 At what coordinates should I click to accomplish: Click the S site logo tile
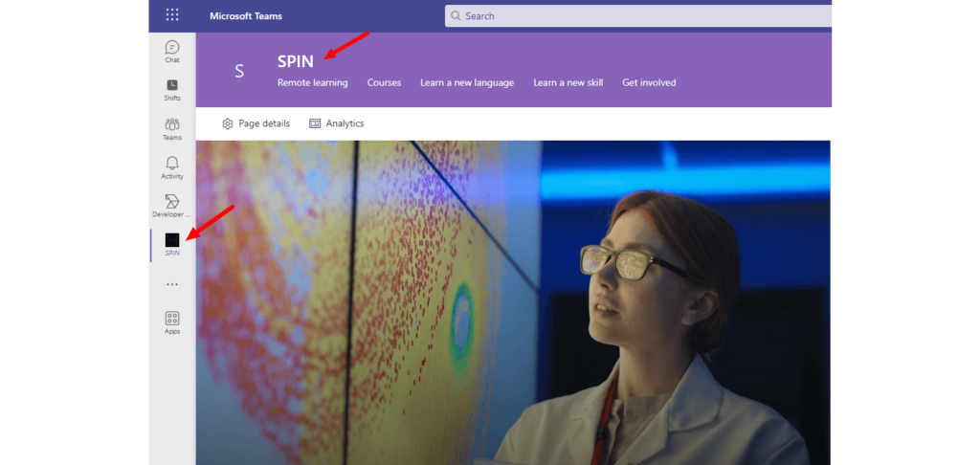tap(239, 71)
